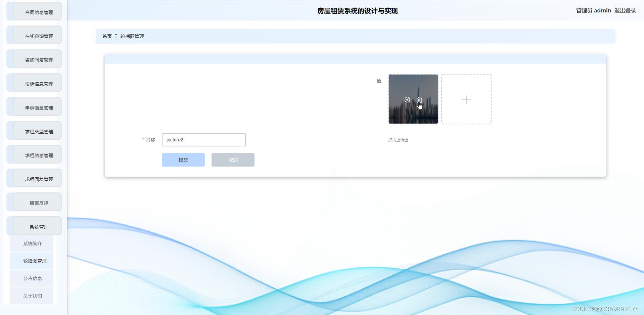Screen dimensions: 644x315
Task: Preview the uploaded image with zoom icon
Action: coord(407,100)
